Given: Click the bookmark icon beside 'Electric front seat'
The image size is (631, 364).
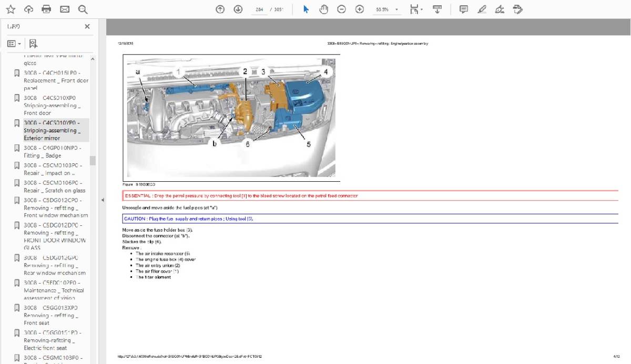Looking at the screenshot, I should (x=17, y=333).
